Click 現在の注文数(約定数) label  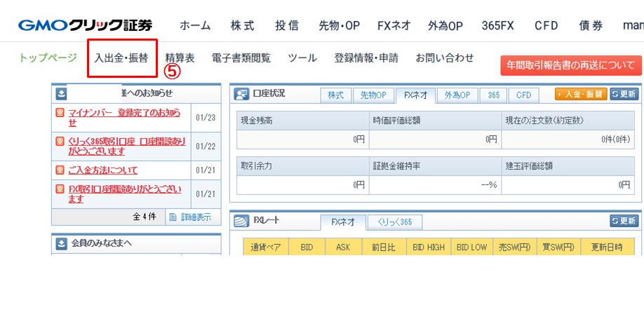(544, 121)
